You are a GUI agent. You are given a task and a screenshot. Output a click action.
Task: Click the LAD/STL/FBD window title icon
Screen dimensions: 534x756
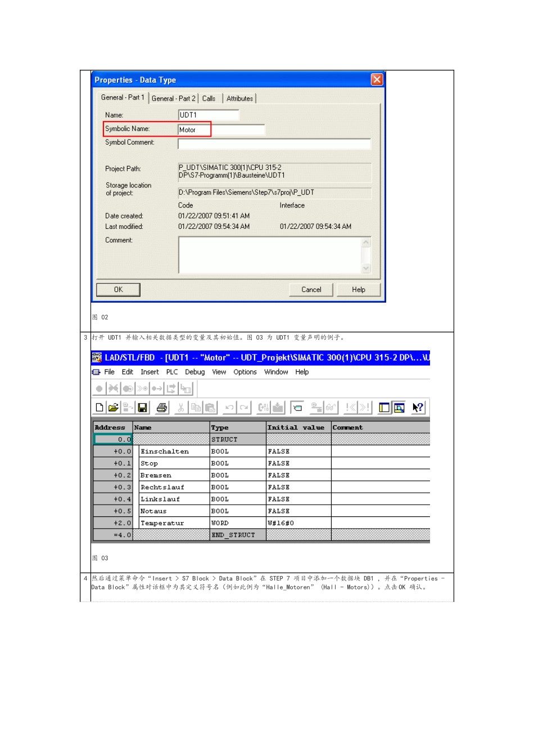click(x=97, y=358)
